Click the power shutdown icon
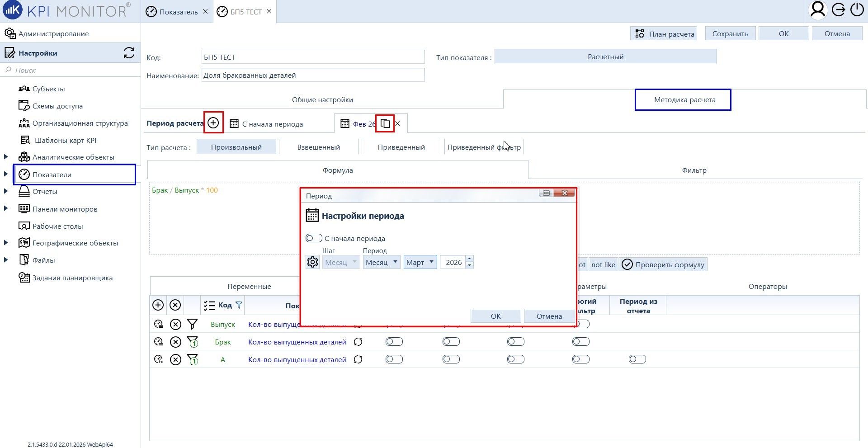 pyautogui.click(x=857, y=10)
